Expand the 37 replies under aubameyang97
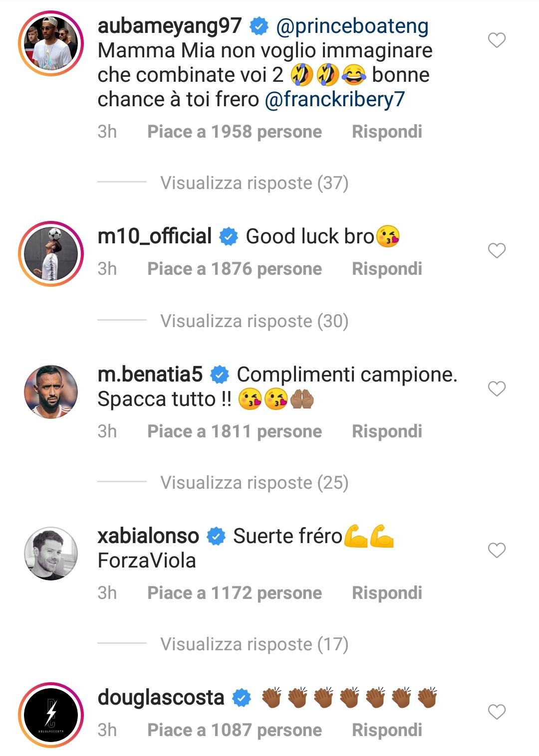Image resolution: width=539 pixels, height=756 pixels. coord(254,183)
